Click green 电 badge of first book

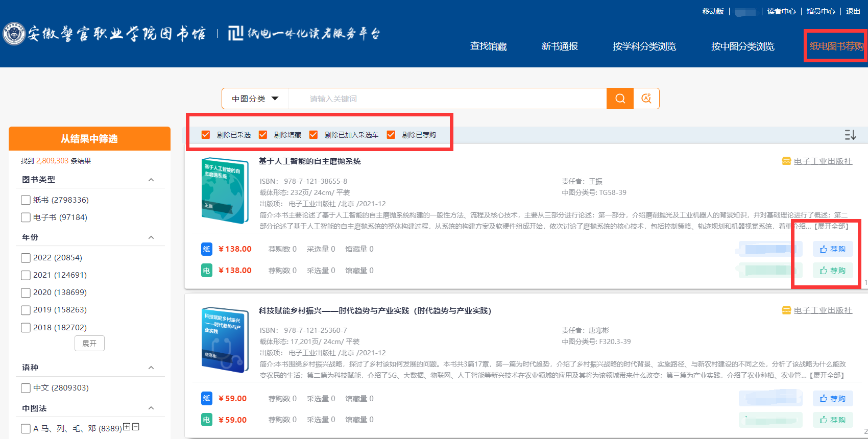pyautogui.click(x=206, y=271)
